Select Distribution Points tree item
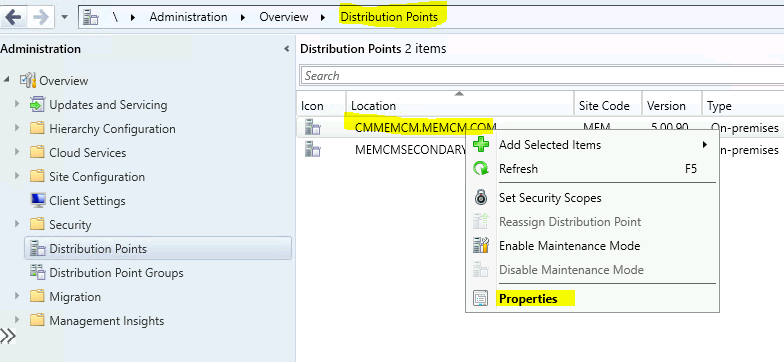The height and width of the screenshot is (362, 784). (158, 248)
